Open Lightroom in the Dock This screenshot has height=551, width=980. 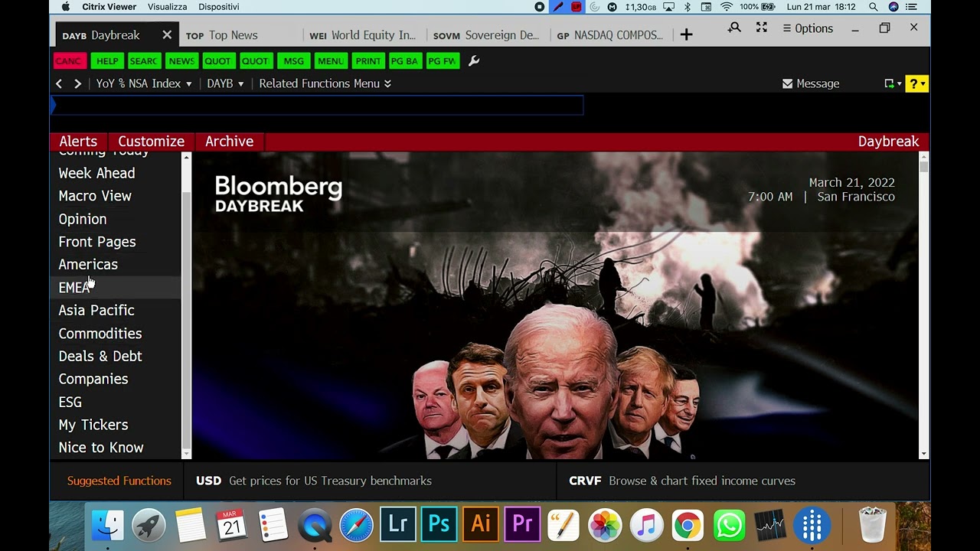[397, 526]
